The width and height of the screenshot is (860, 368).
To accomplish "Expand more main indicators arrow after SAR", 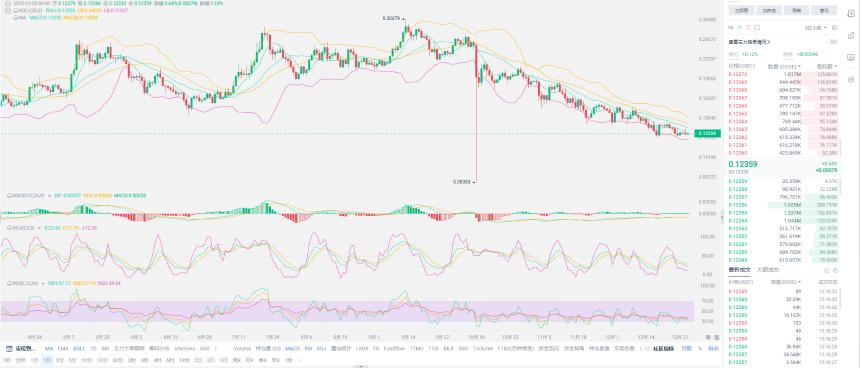I will [x=216, y=349].
